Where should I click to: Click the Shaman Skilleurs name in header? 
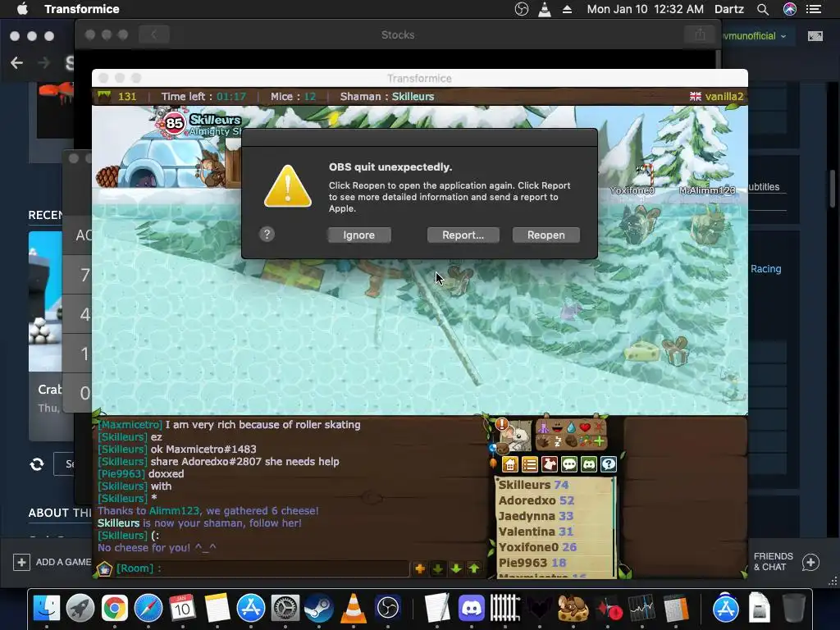click(x=413, y=97)
